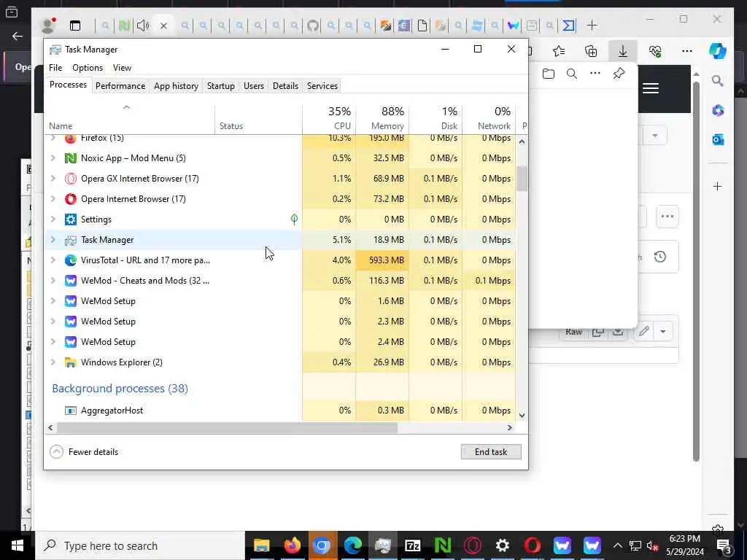Open the browser Downloads toolbar icon
Screen dimensions: 747x560
pos(623,51)
